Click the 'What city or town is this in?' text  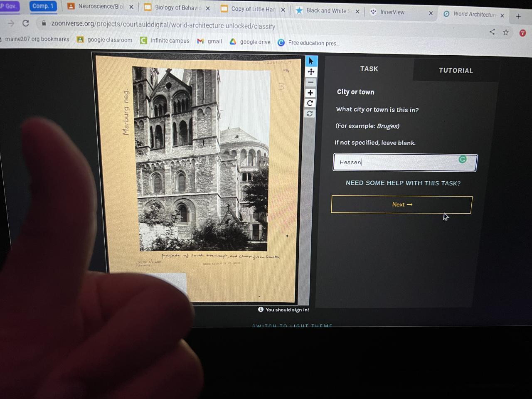tap(377, 110)
